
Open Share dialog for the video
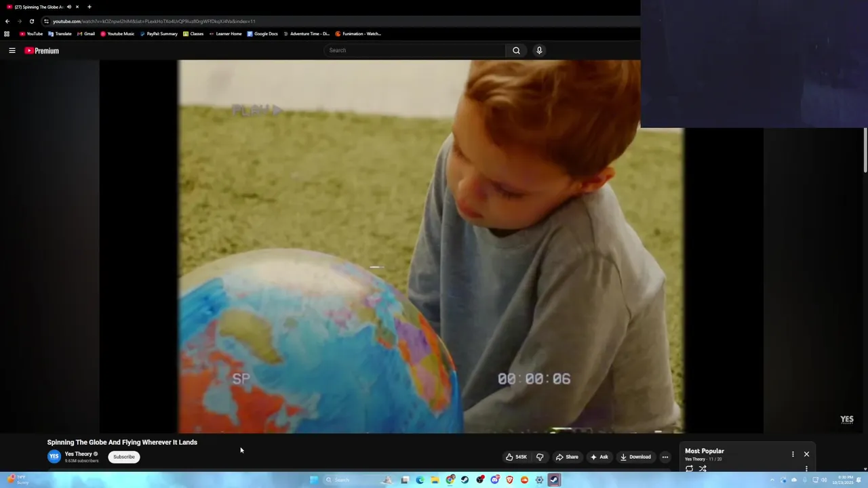[567, 457]
